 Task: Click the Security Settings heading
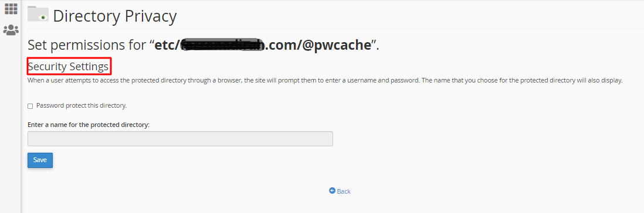(x=68, y=66)
